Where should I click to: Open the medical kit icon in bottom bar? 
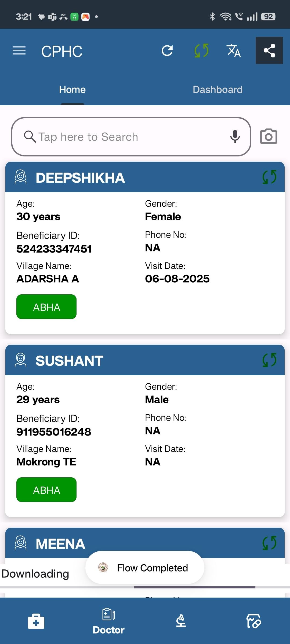tap(36, 621)
